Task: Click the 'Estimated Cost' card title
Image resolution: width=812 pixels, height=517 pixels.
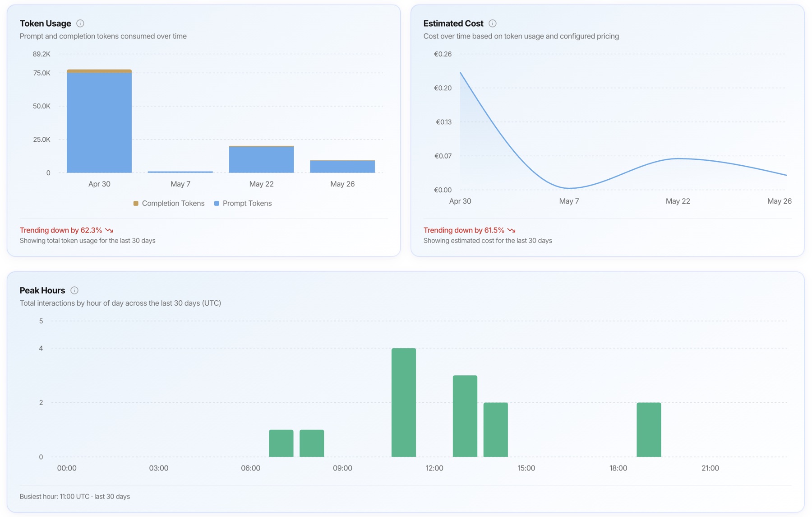Action: tap(453, 23)
